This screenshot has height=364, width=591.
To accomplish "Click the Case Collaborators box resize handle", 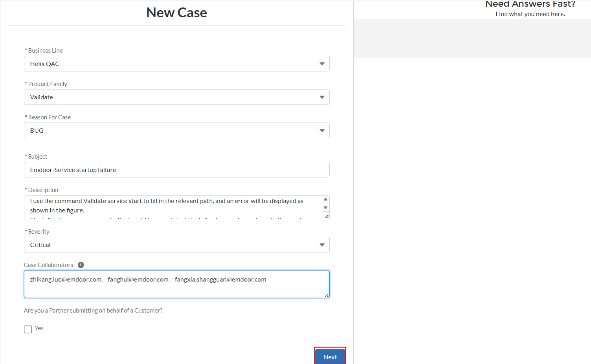I will click(x=327, y=295).
